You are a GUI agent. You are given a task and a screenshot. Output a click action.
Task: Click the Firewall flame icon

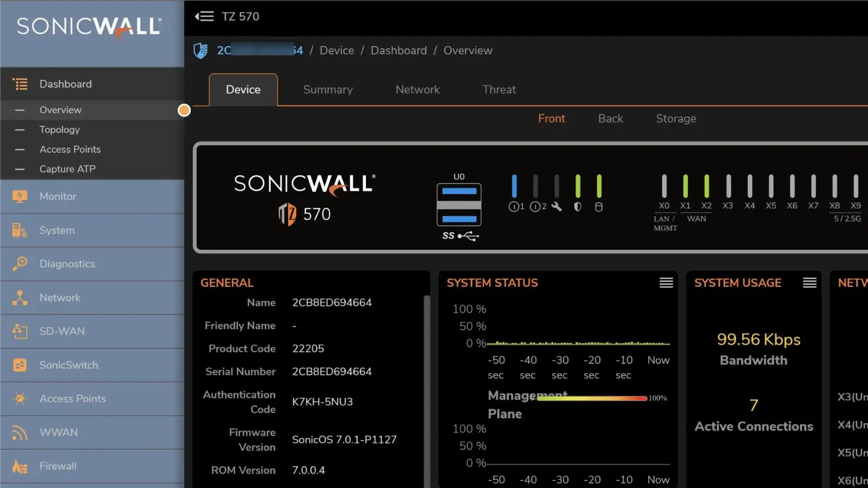[20, 466]
